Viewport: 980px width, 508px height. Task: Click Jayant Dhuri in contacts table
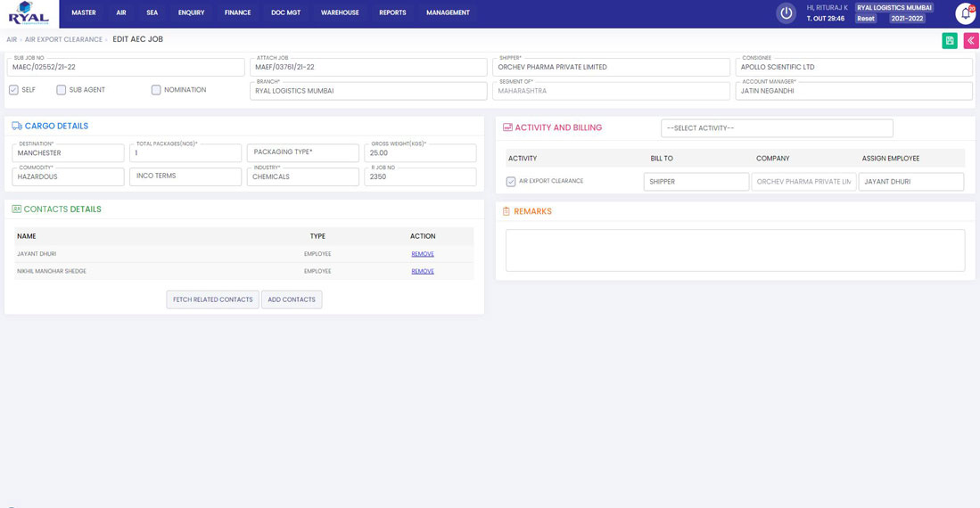click(x=37, y=254)
